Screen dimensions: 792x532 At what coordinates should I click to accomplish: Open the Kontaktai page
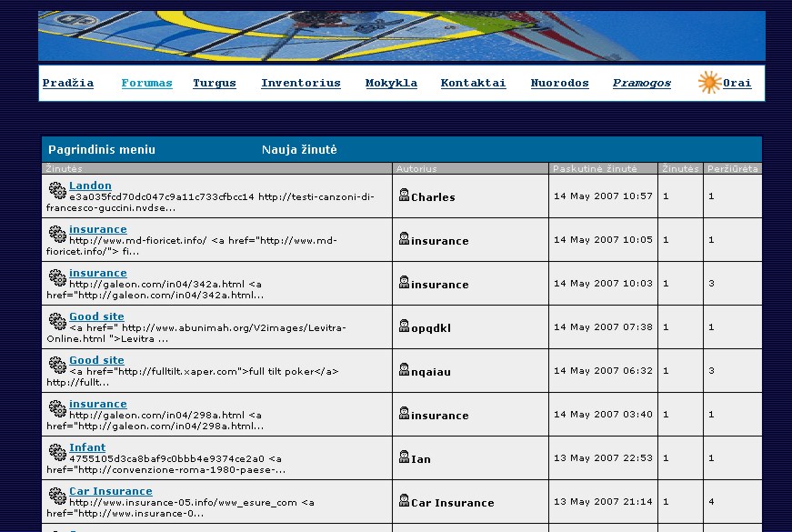(x=473, y=83)
